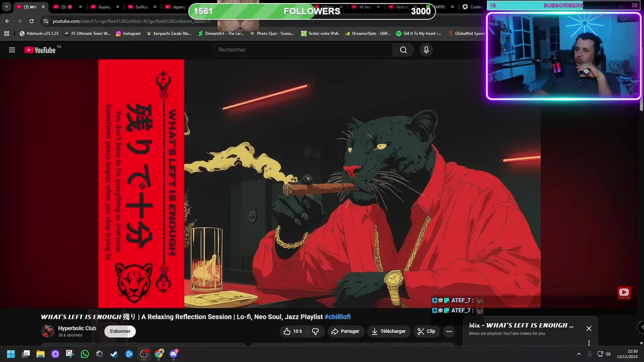Click the Partager share button
This screenshot has height=362, width=644.
345,331
